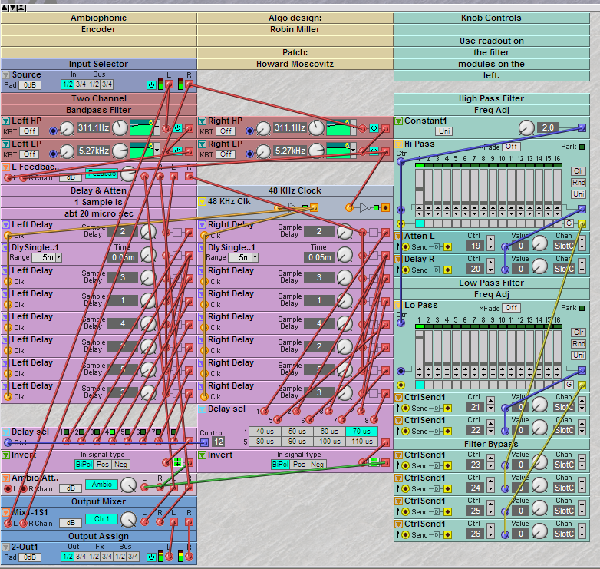Click the Constant1 module corner icon
The image size is (600, 569).
click(x=398, y=120)
